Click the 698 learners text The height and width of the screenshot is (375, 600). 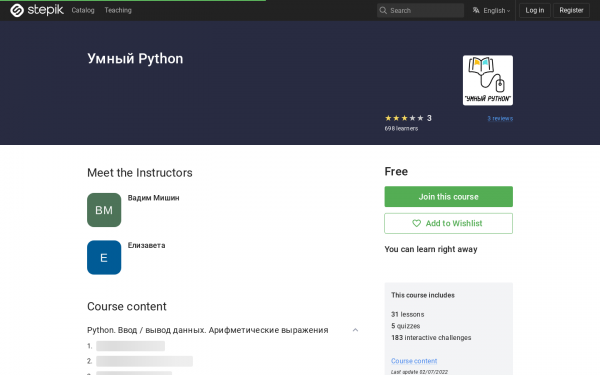[x=401, y=129]
